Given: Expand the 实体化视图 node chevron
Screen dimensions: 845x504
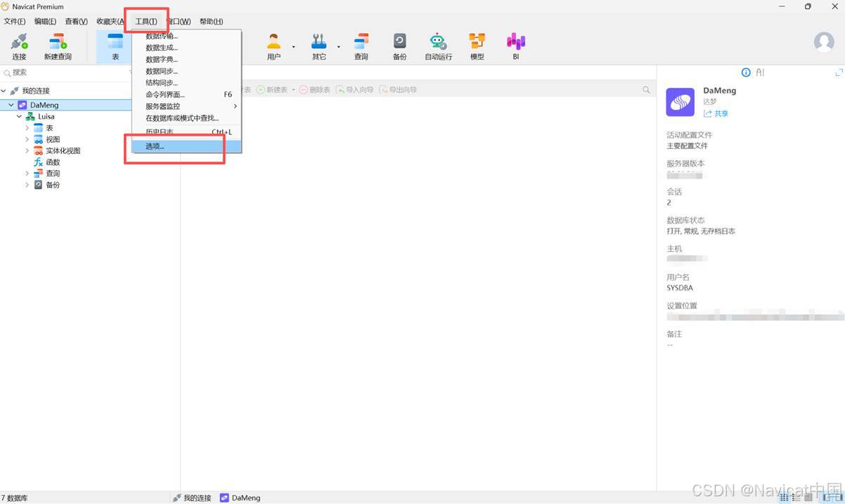Looking at the screenshot, I should tap(27, 150).
